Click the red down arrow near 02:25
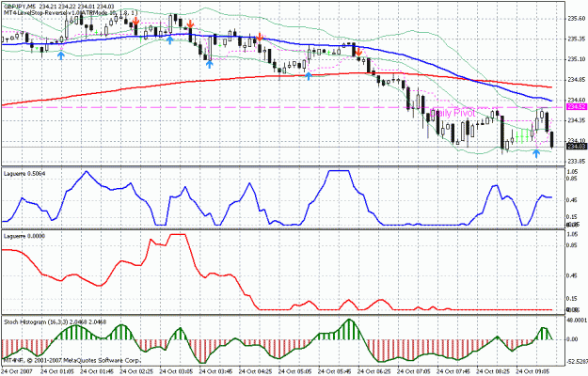 [135, 21]
